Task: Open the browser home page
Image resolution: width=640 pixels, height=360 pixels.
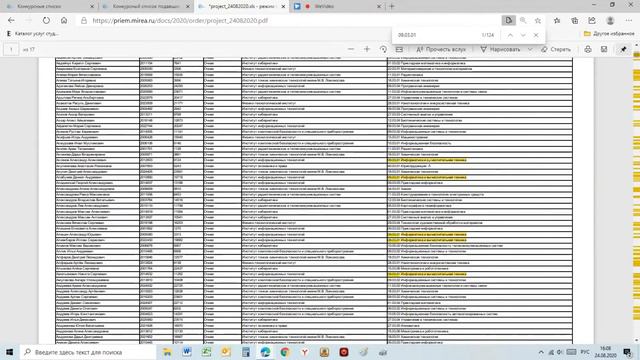Action: [64, 20]
